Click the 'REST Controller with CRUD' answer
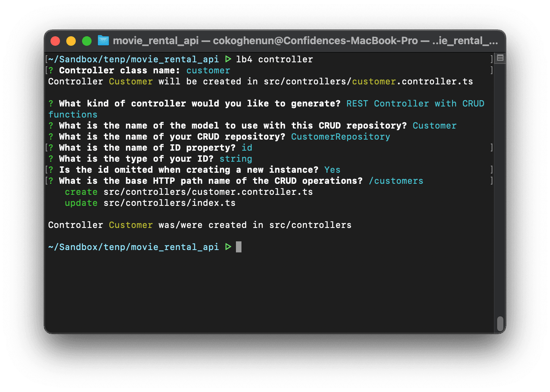This screenshot has height=392, width=550. click(x=415, y=103)
